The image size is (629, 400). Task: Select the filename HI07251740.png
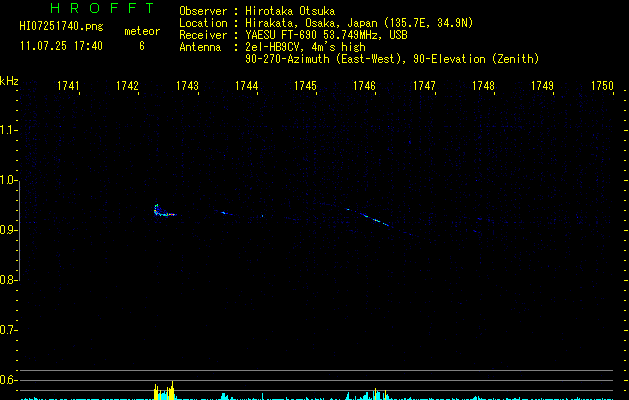61,26
